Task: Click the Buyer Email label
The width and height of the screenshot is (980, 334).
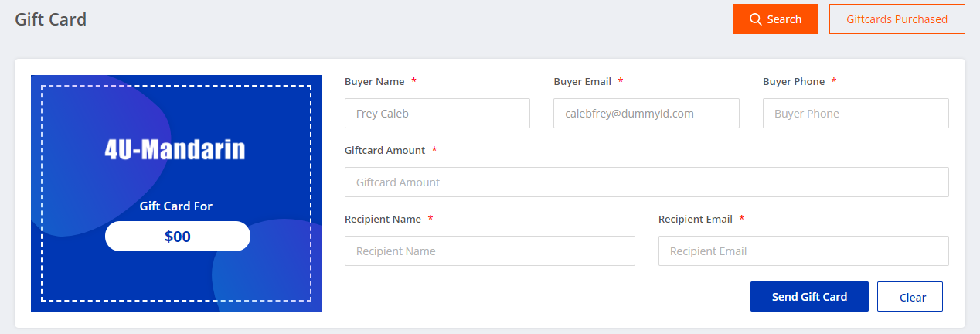Action: pos(582,81)
